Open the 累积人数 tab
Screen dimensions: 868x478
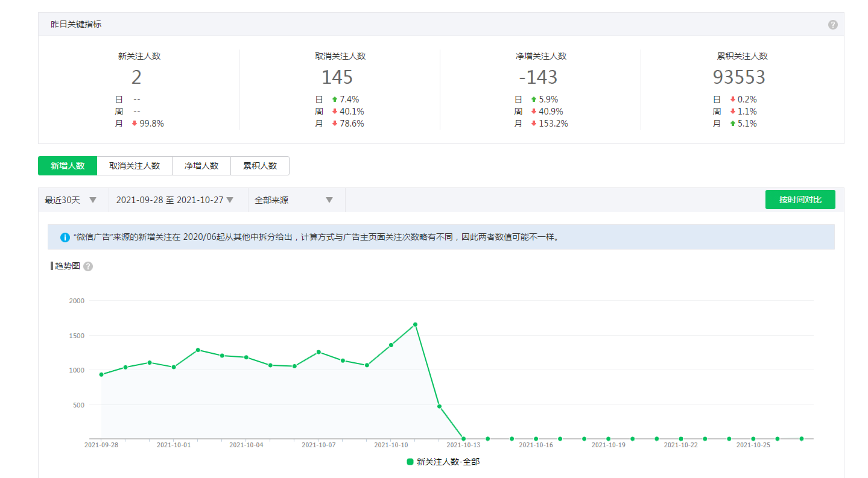coord(260,166)
